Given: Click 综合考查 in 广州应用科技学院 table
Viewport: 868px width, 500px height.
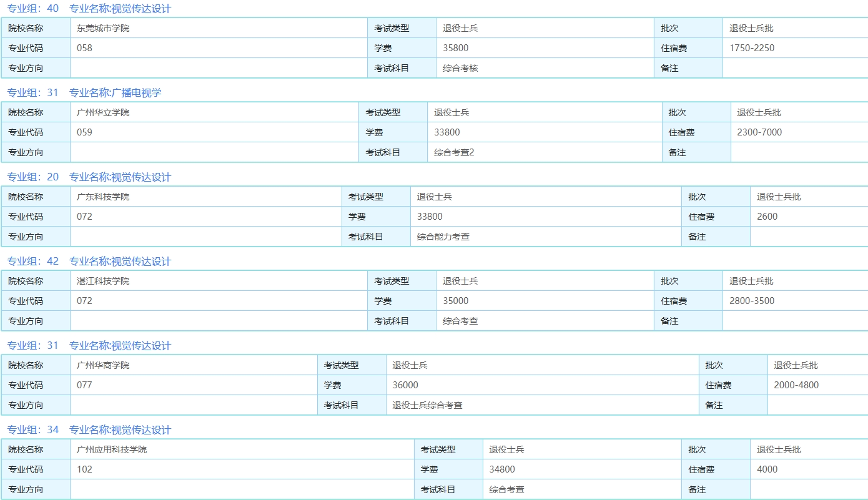Looking at the screenshot, I should tap(506, 490).
